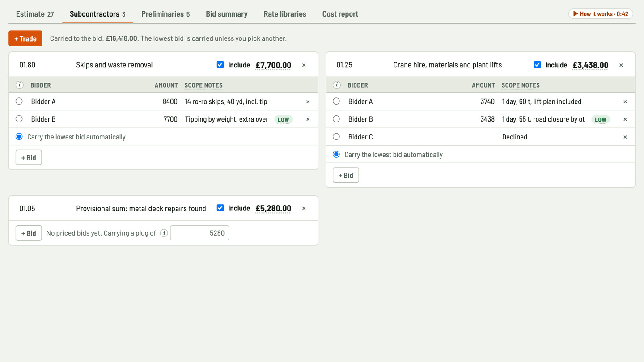Untick Include for Crane hire trade
The image size is (644, 362).
pos(538,65)
